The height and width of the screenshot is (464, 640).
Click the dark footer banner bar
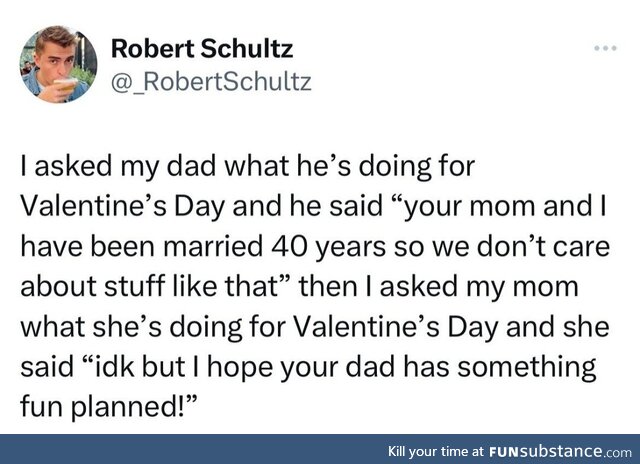coord(200,451)
